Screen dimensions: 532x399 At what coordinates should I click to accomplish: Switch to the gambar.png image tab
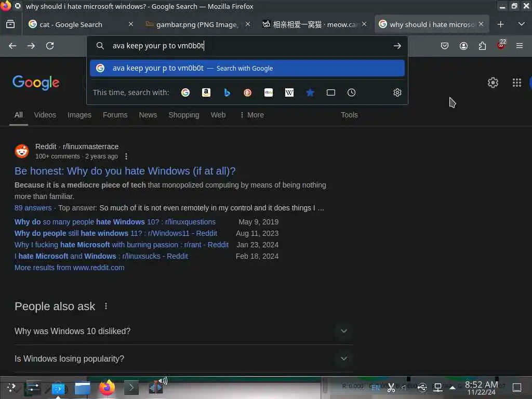click(197, 24)
